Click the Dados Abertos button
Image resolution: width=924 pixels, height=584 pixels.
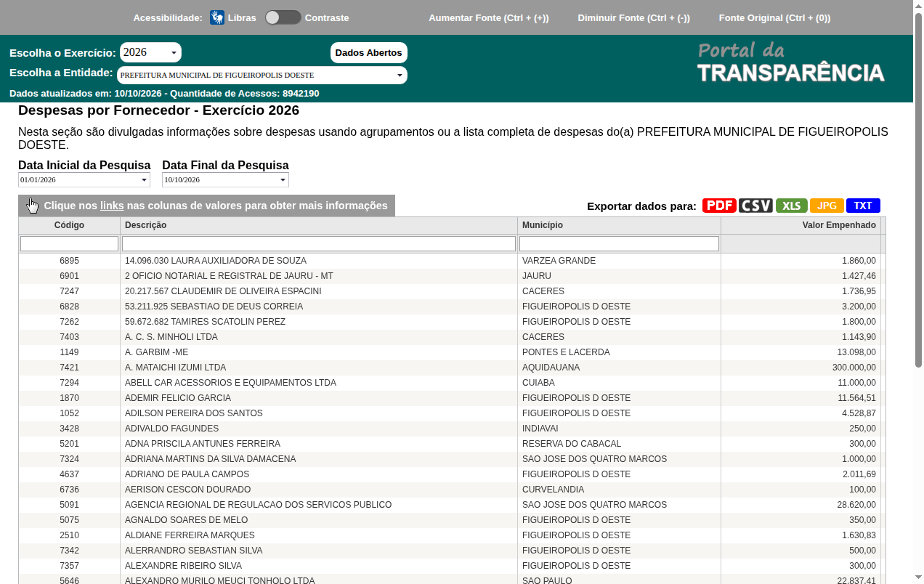369,52
